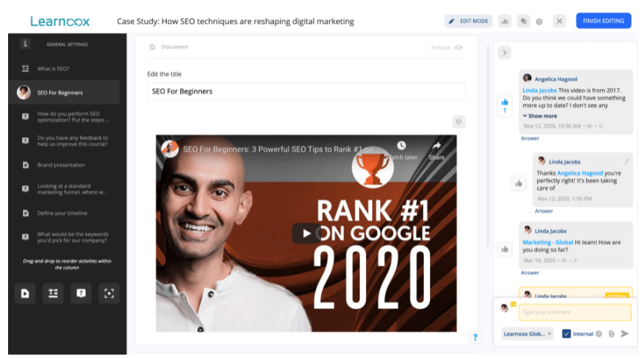The height and width of the screenshot is (359, 644).
Task: Toggle the Preview eye icon
Action: coord(459,48)
